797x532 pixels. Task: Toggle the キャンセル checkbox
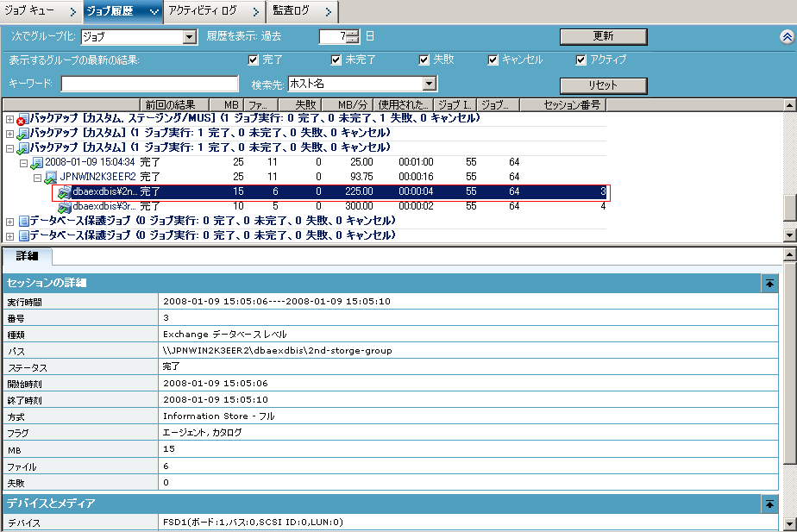tap(493, 60)
